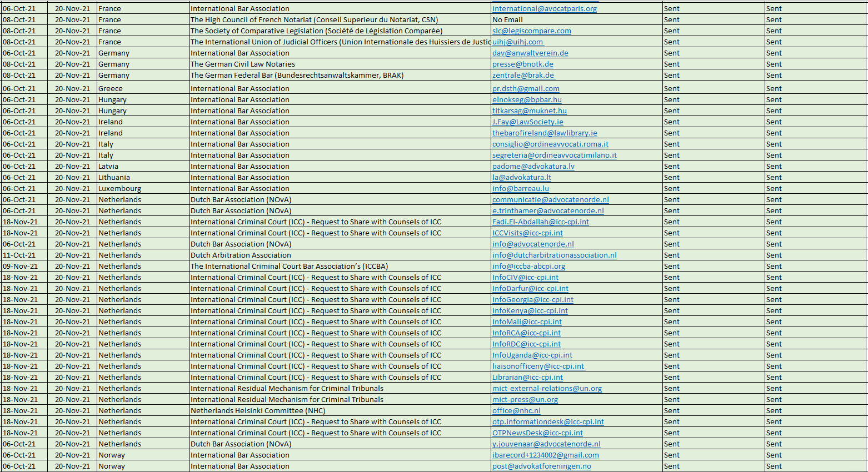Select the '09-Nov-21' date cell
Viewport: 868px width, 472px height.
(24, 267)
